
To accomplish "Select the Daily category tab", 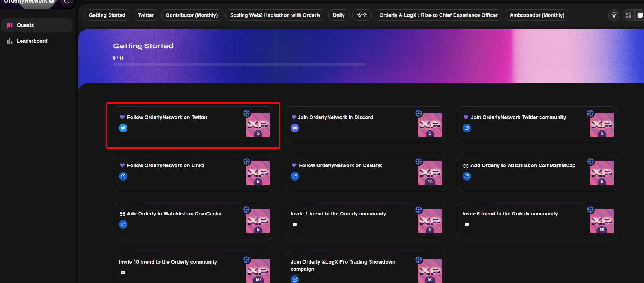I will [339, 15].
